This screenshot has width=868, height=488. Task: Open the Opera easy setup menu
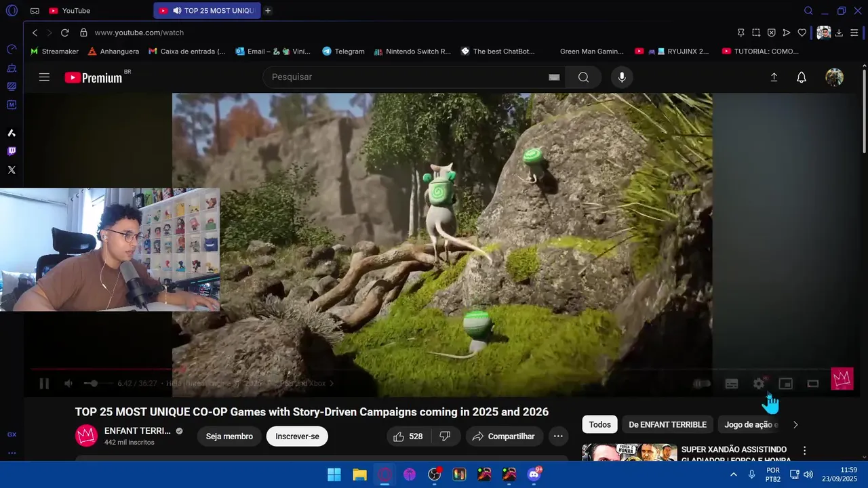[854, 33]
